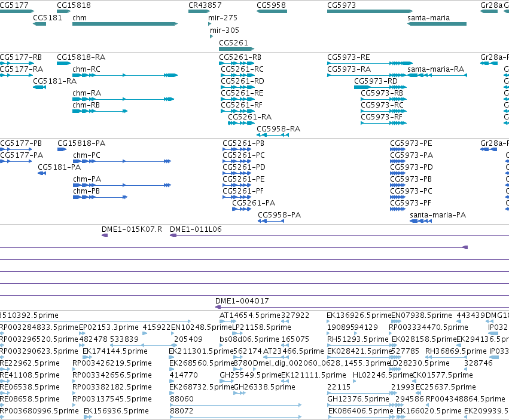Click the mir-305 feature label
Screen dimensions: 509x420
(224, 30)
